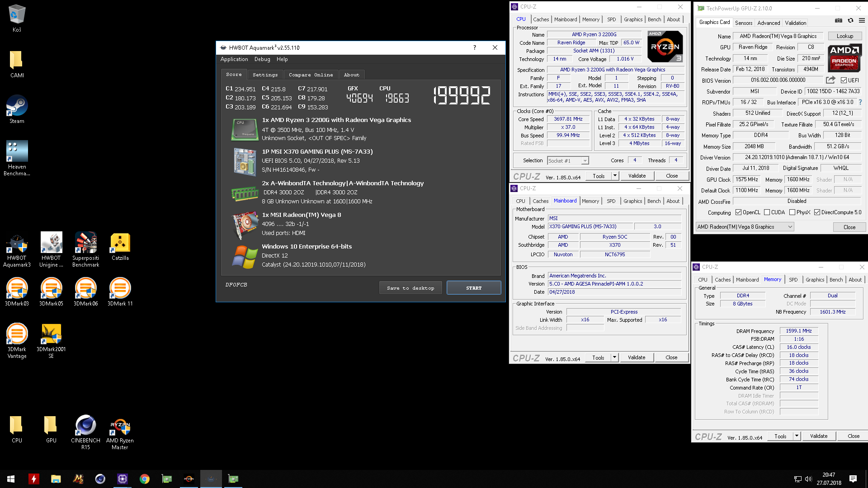Open Socket #1 selection dropdown

568,160
